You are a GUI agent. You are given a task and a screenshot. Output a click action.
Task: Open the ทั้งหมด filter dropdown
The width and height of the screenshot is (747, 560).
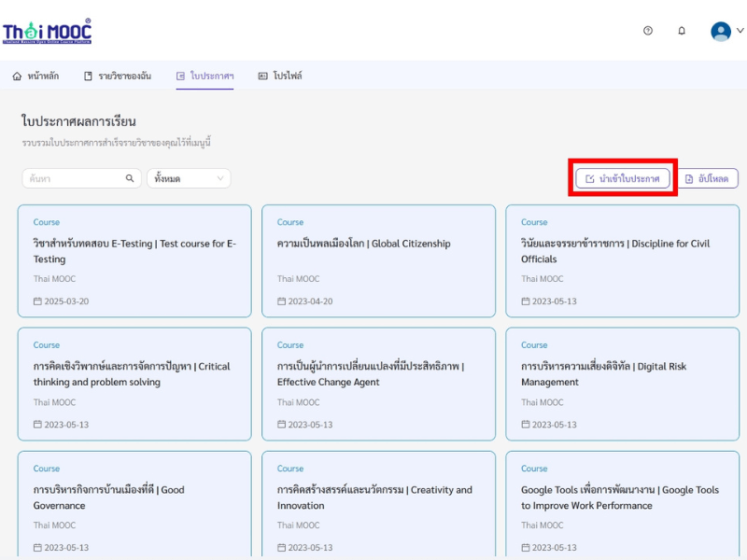click(189, 178)
